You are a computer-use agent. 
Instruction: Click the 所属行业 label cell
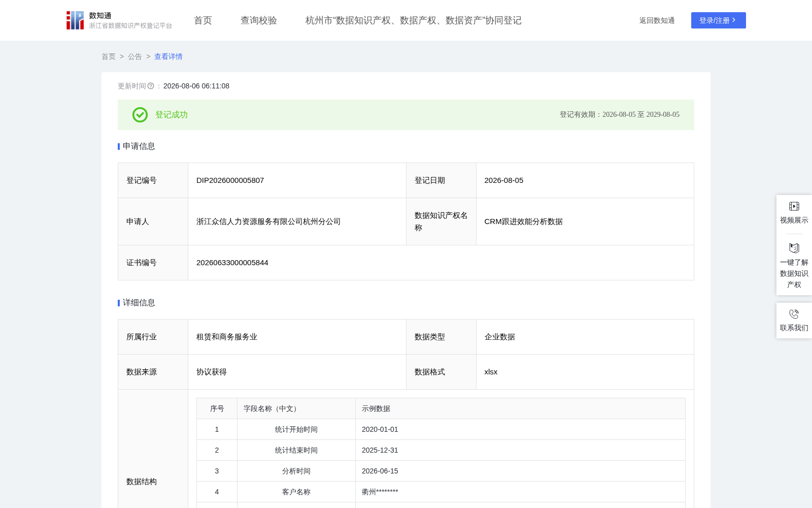click(153, 337)
